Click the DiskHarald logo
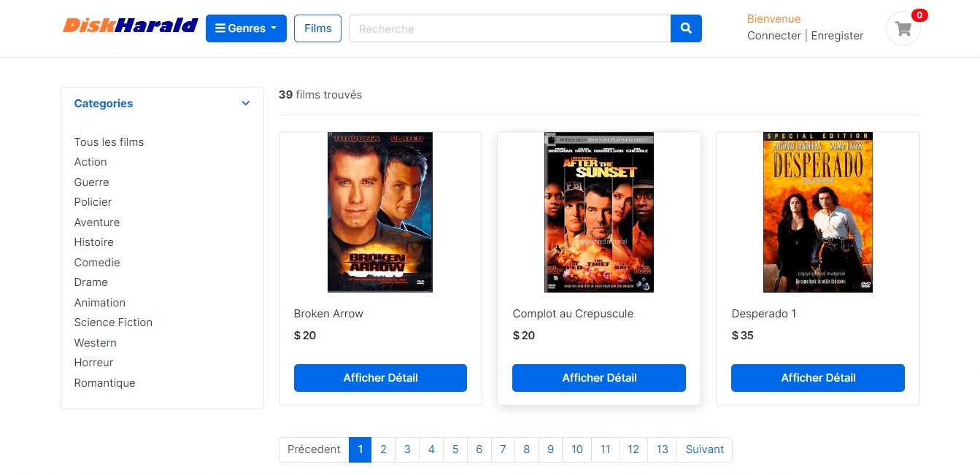Viewport: 980px width, 475px height. tap(130, 26)
